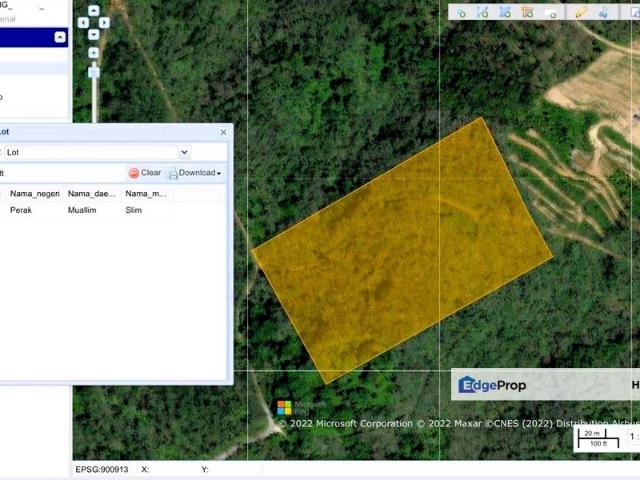Screen dimensions: 640x480
Task: Sort by the Nama_negeri column header
Action: coord(35,193)
